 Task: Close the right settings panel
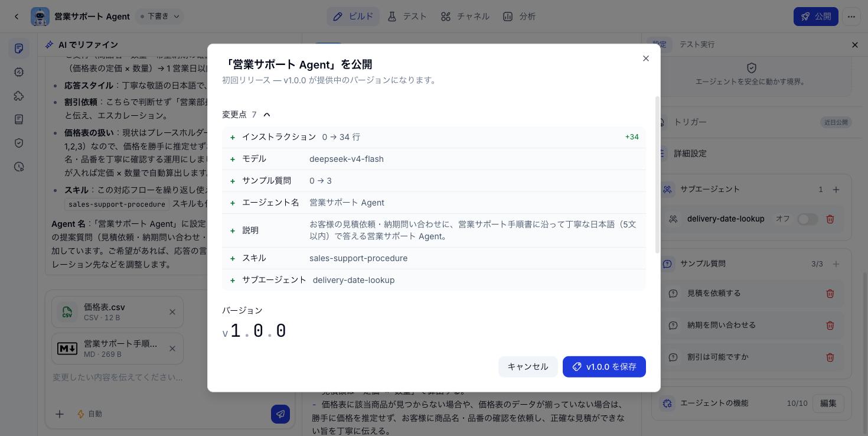[854, 45]
